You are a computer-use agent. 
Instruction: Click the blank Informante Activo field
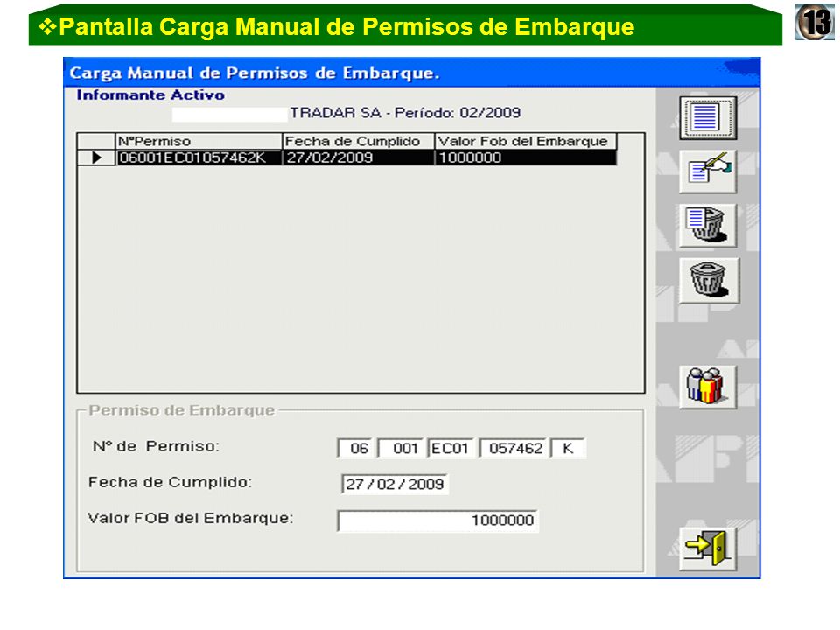pos(229,114)
